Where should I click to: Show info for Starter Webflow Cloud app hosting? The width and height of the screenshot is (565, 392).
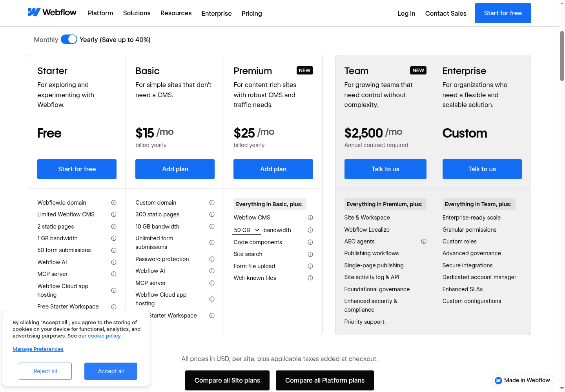pos(114,290)
